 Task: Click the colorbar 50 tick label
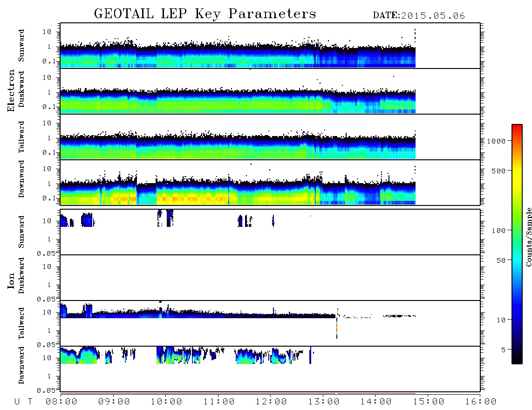point(501,260)
